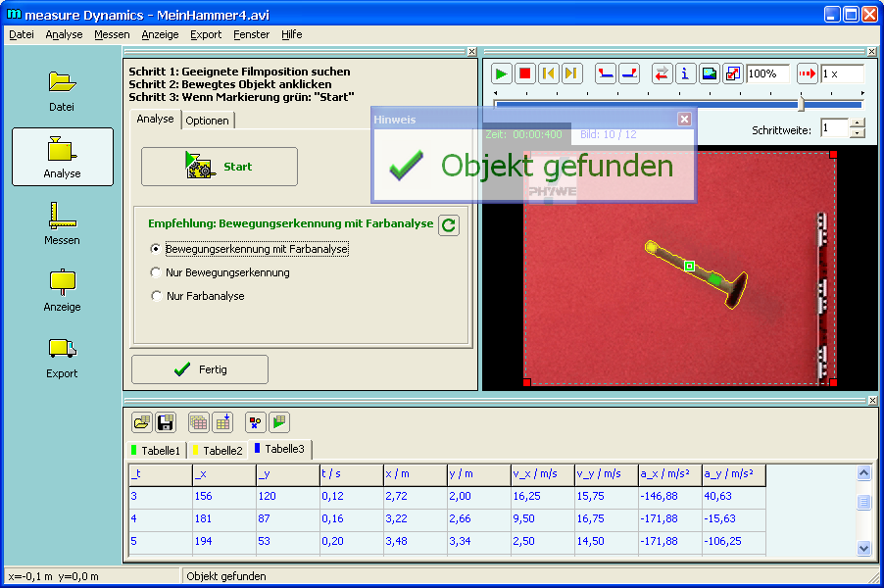Click the table icon with blue down arrow
The height and width of the screenshot is (588, 884).
[x=222, y=422]
